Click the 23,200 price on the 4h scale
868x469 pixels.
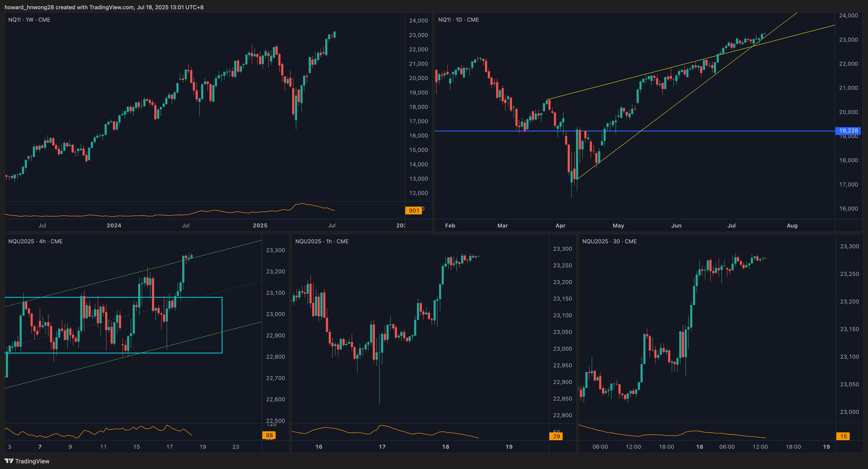point(275,272)
